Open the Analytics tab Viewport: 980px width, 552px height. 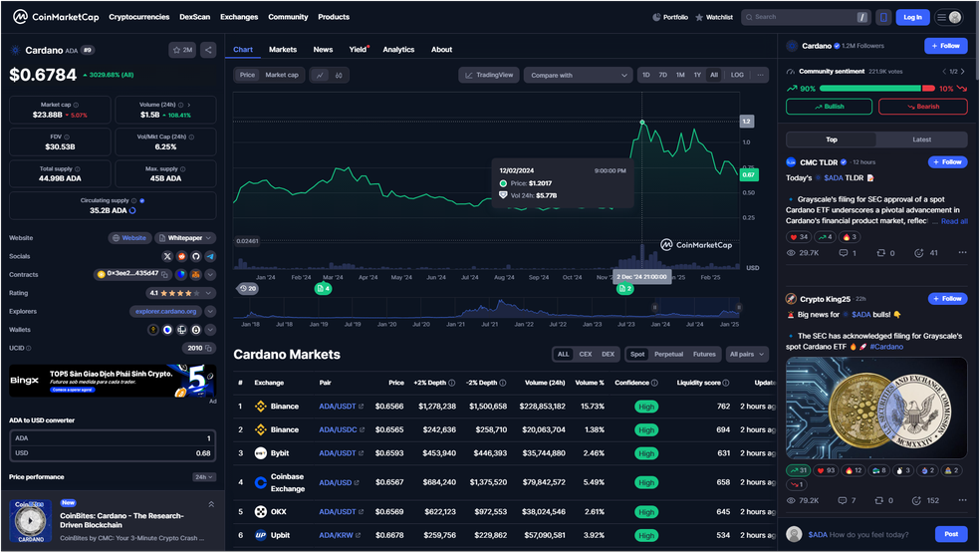pos(398,50)
